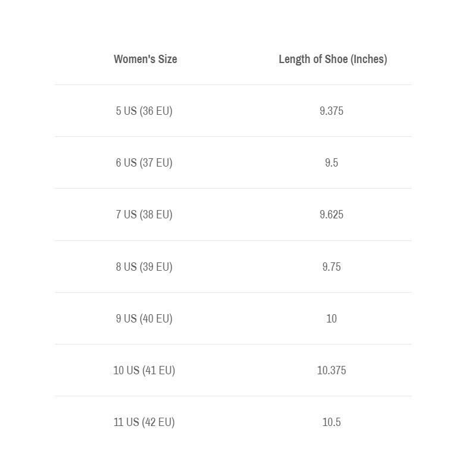Click the 9.375 length value

[x=331, y=111]
